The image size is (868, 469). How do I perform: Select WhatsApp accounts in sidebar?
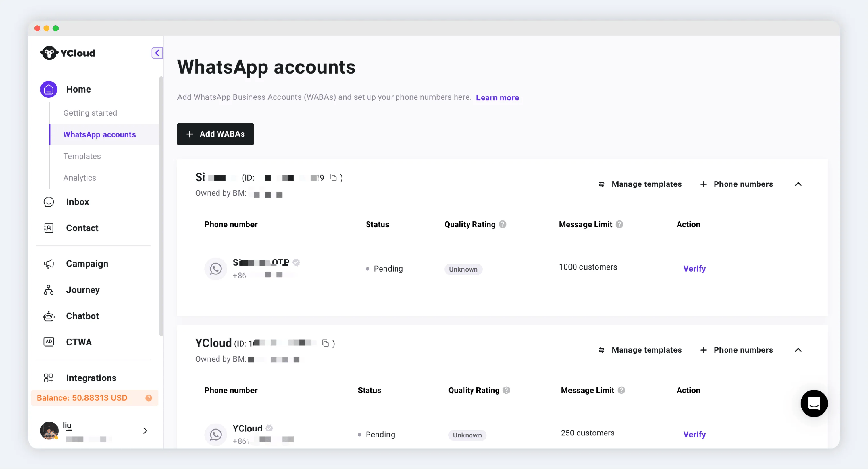[105, 135]
